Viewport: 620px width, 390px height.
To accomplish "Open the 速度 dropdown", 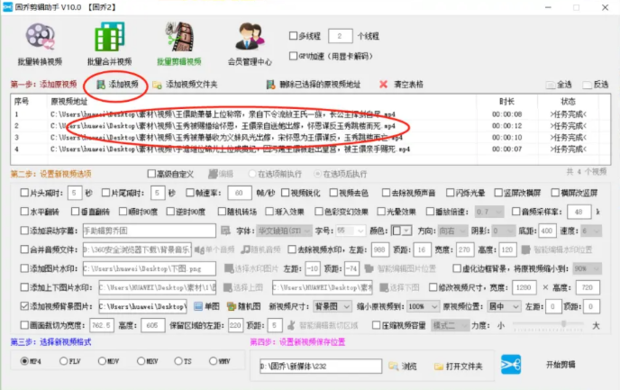I will click(x=591, y=231).
